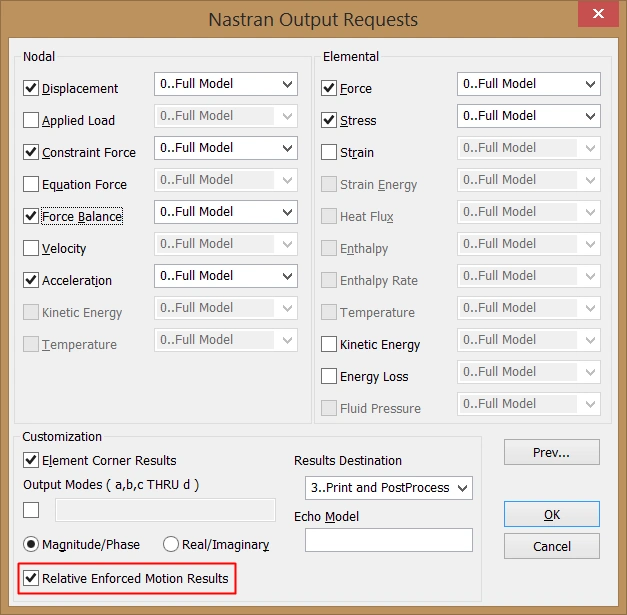Toggle the Force Balance checkbox

(31, 216)
